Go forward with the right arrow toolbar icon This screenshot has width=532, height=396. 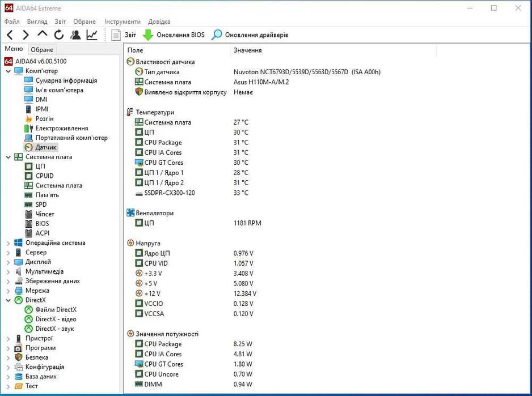coord(26,35)
